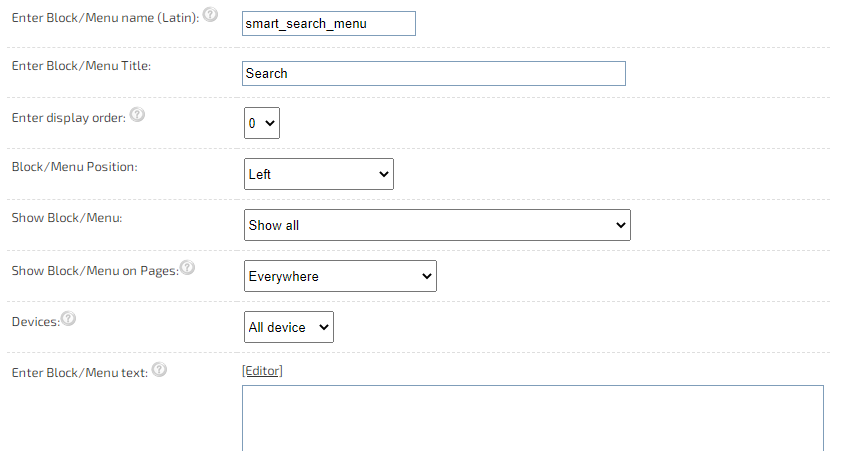
Task: Click help icon next to Devices label
Action: [68, 318]
